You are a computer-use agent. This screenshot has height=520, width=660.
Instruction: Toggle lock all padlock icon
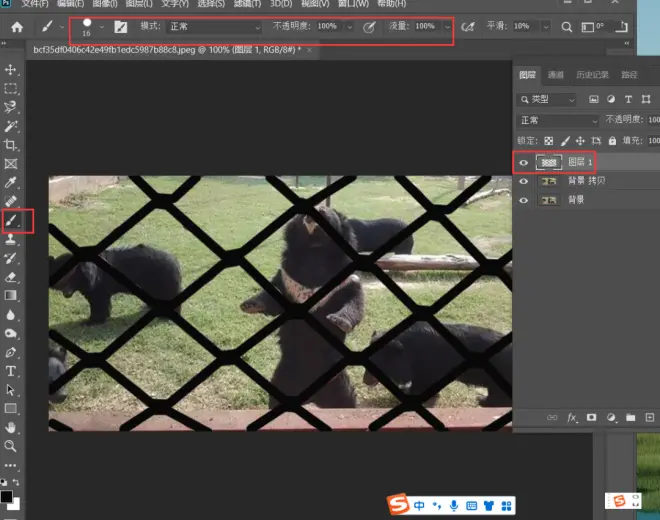612,141
